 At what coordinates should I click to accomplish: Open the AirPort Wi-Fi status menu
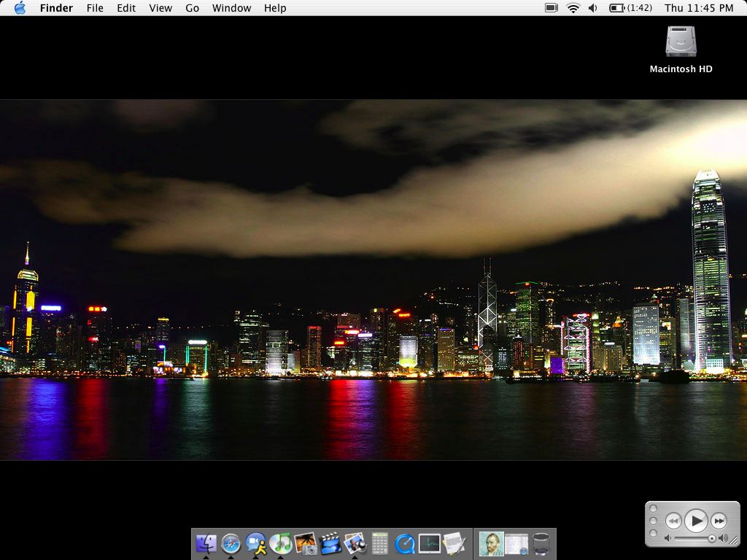pos(573,8)
